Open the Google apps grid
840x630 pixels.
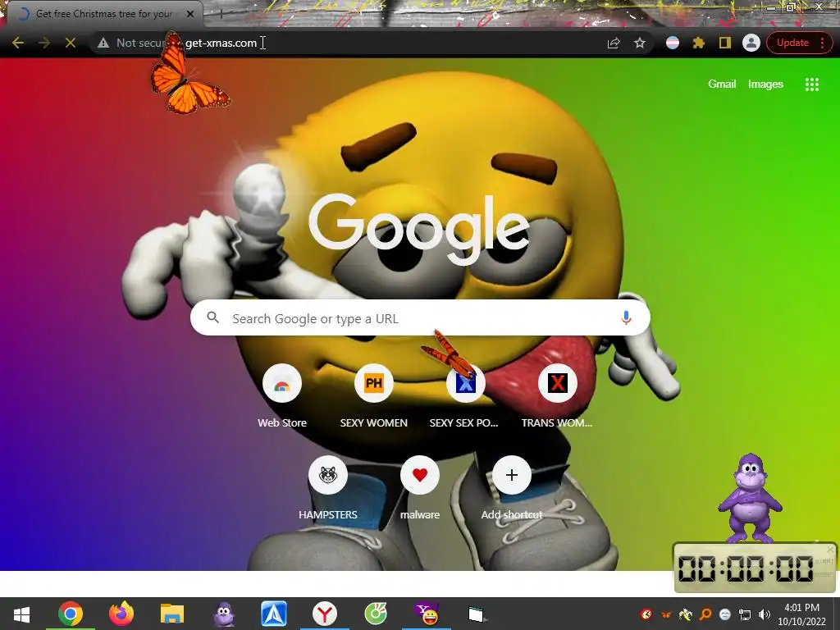[x=812, y=84]
